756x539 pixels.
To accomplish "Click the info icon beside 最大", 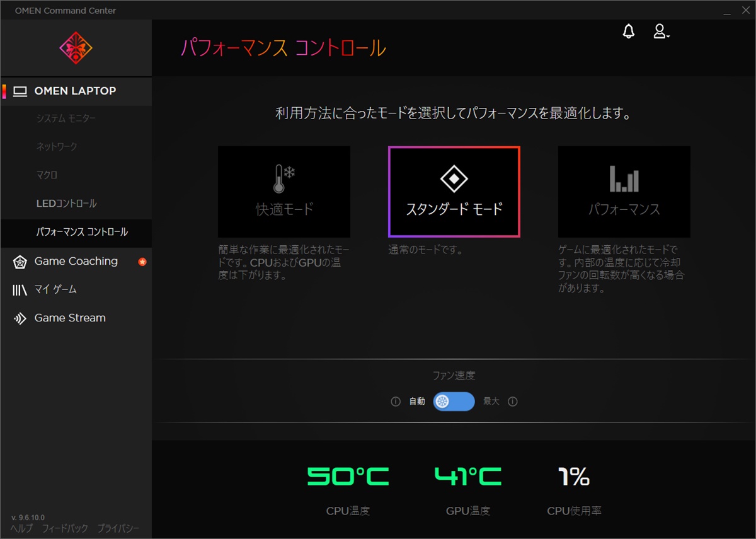I will pyautogui.click(x=513, y=402).
